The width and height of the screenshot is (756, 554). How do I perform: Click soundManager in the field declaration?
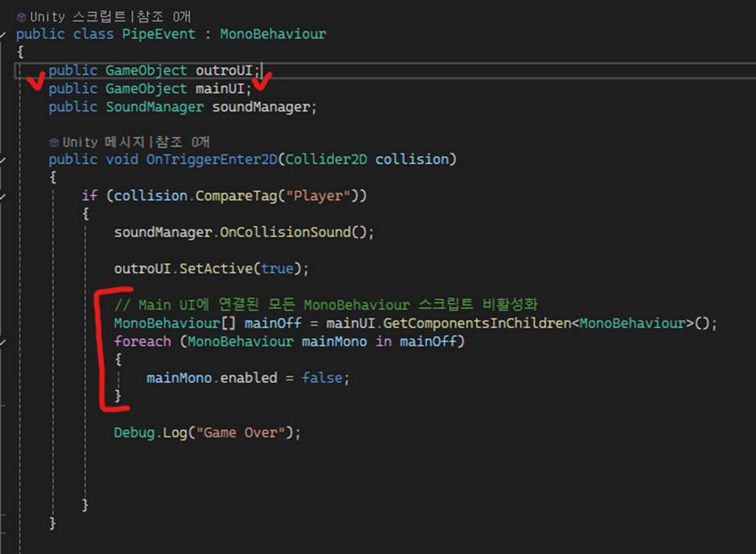pyautogui.click(x=261, y=107)
